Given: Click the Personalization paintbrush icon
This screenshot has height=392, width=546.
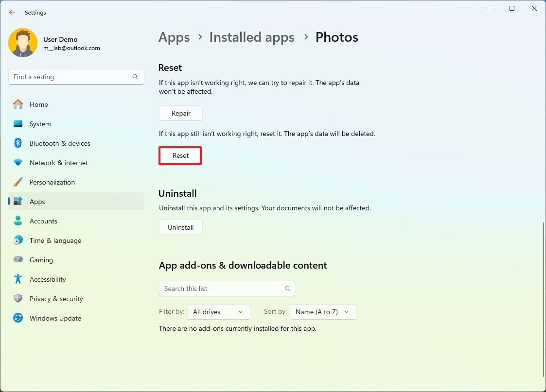Looking at the screenshot, I should tap(18, 182).
